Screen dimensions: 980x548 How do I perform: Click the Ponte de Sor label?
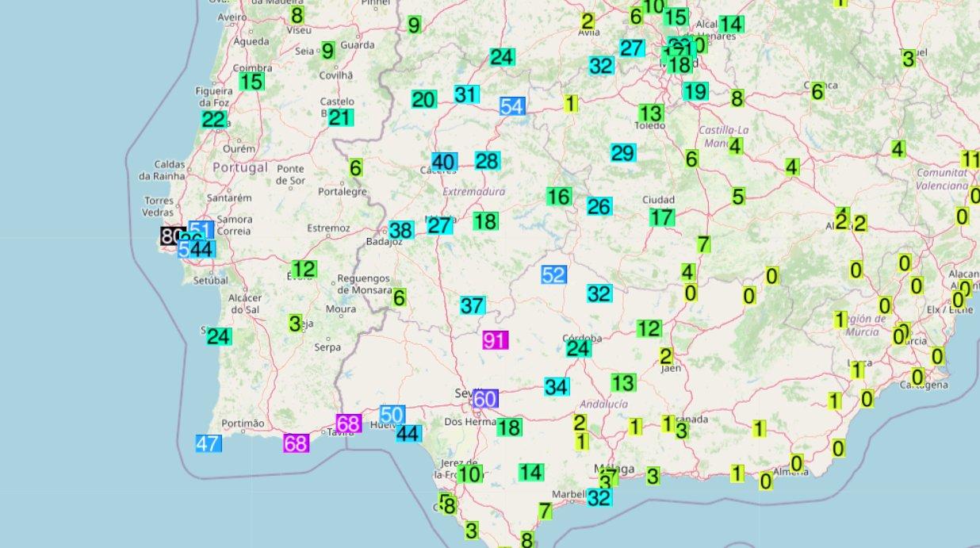point(291,174)
